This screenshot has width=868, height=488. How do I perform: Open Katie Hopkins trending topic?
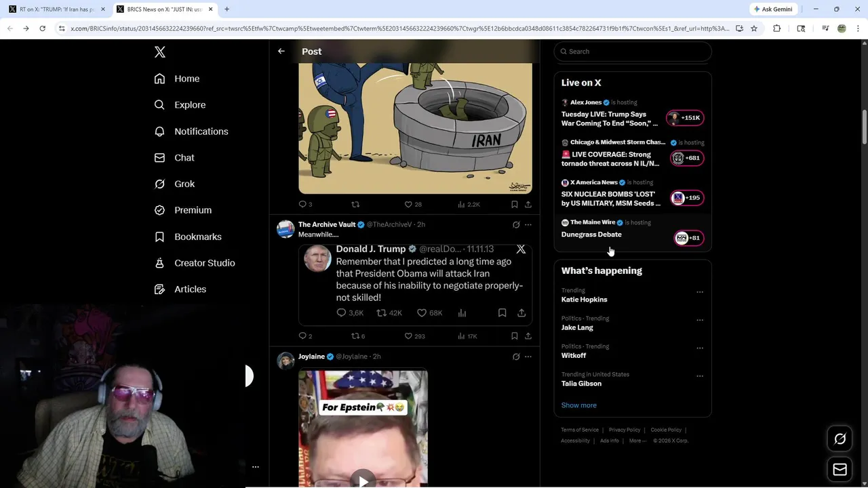(x=584, y=300)
